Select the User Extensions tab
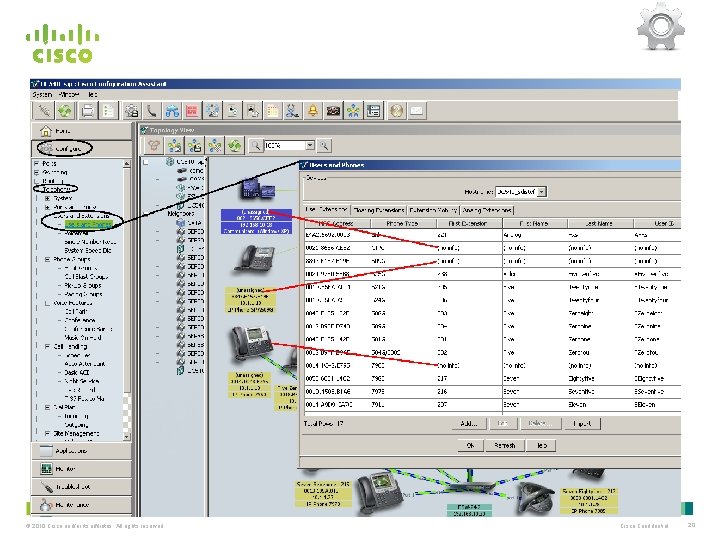Viewport: 720px width, 540px height. pos(326,209)
